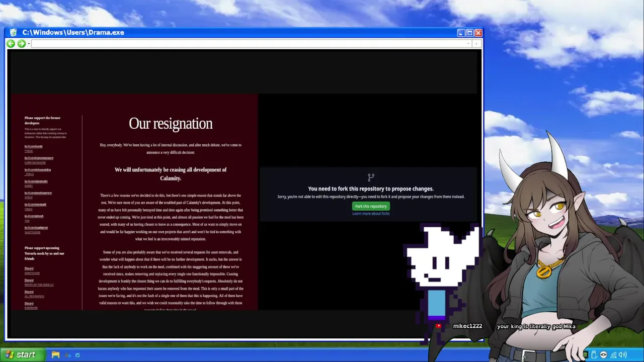Viewport: 644px width, 362px height.
Task: Open the Learn more about forks link
Action: (371, 214)
